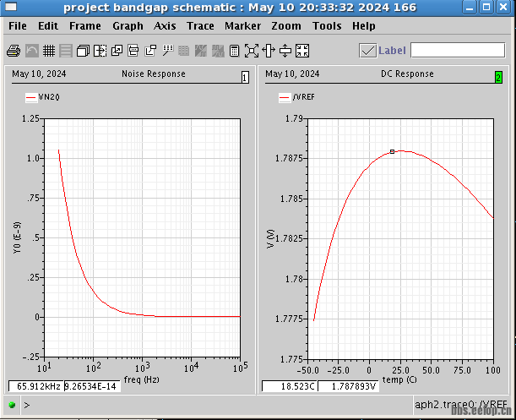Click the /VREF trace legend entry
This screenshot has width=516, height=420.
[303, 97]
